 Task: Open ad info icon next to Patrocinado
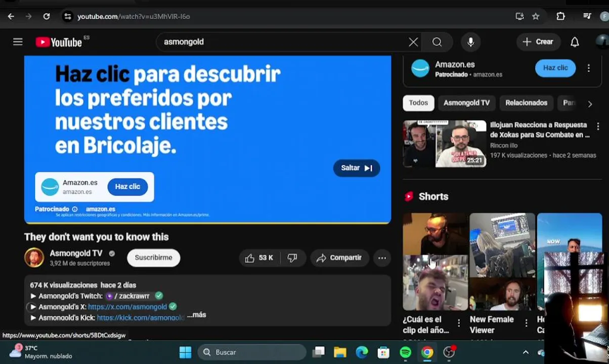[x=75, y=209]
